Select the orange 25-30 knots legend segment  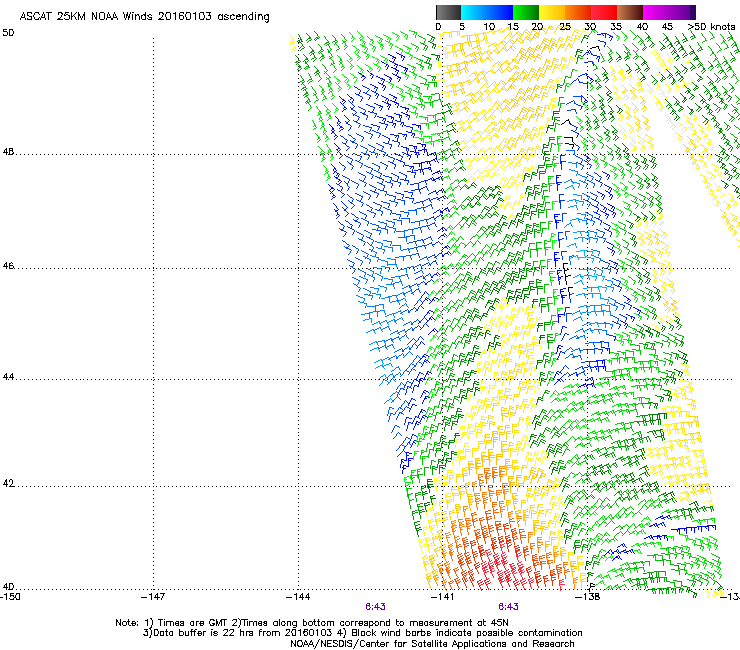coord(578,12)
